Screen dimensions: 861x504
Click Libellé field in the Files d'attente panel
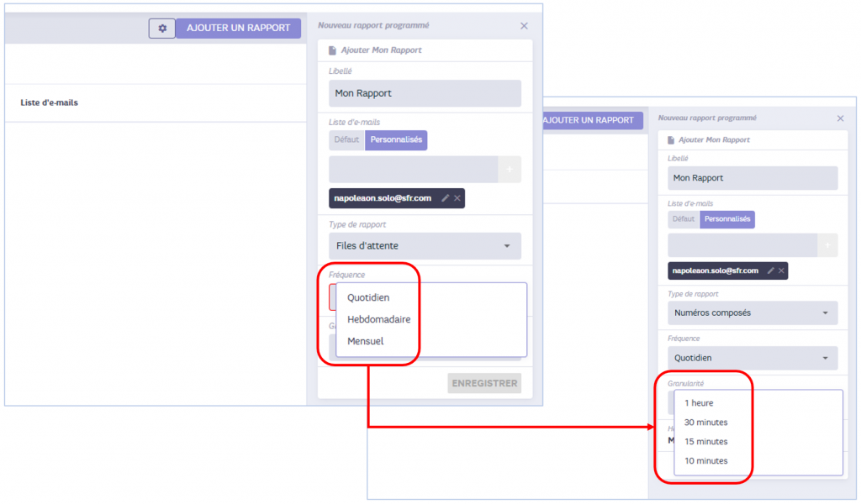click(x=425, y=93)
